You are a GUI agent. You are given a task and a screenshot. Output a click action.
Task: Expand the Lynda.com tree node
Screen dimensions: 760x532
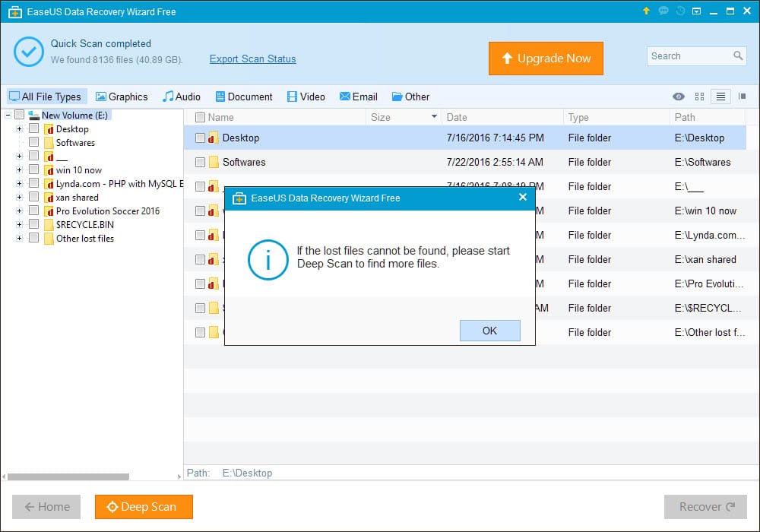pos(20,184)
